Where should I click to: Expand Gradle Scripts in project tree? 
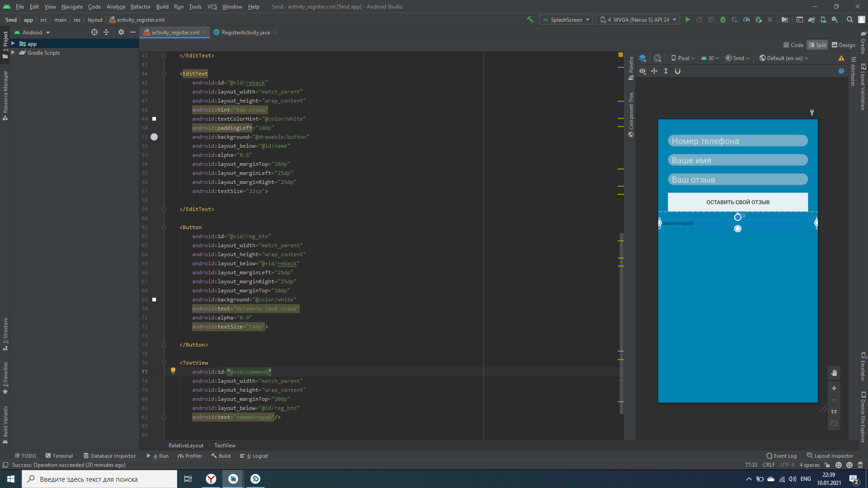(13, 52)
